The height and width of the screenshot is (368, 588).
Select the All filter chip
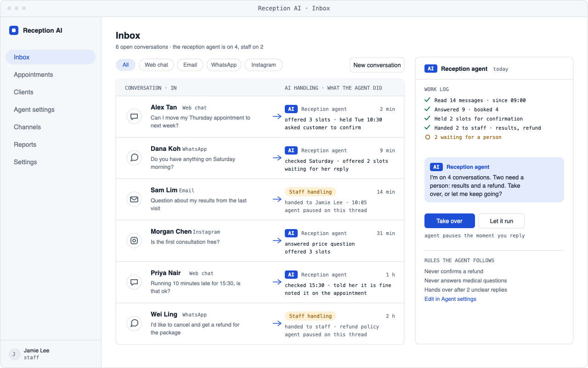coord(125,65)
